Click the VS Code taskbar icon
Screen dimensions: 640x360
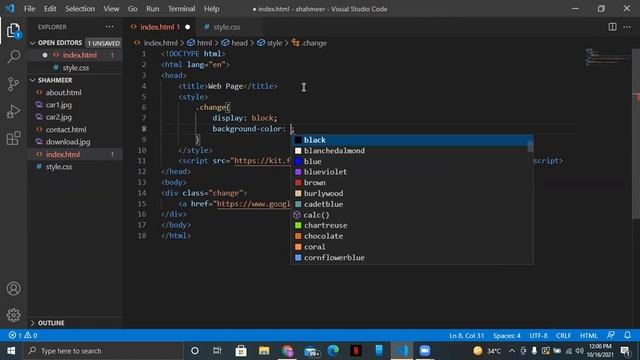pos(402,351)
